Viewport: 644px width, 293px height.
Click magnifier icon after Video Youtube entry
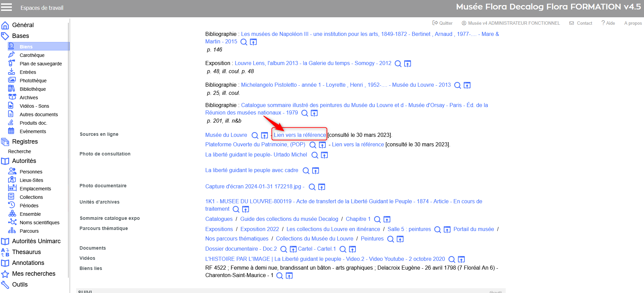pyautogui.click(x=452, y=259)
